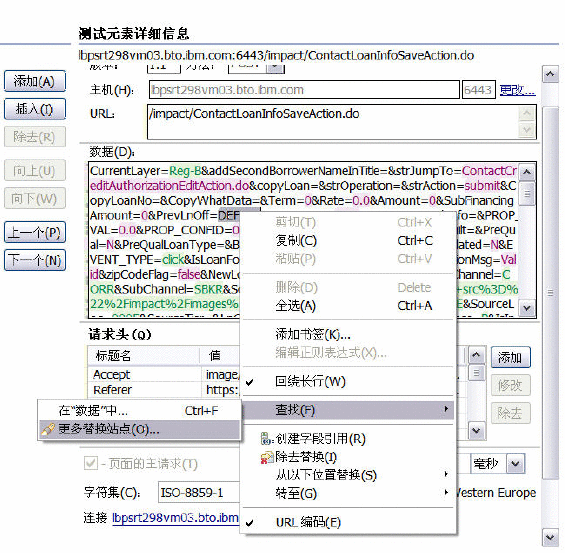565x553 pixels.
Task: Open the 更改... link beside port
Action: [x=517, y=90]
